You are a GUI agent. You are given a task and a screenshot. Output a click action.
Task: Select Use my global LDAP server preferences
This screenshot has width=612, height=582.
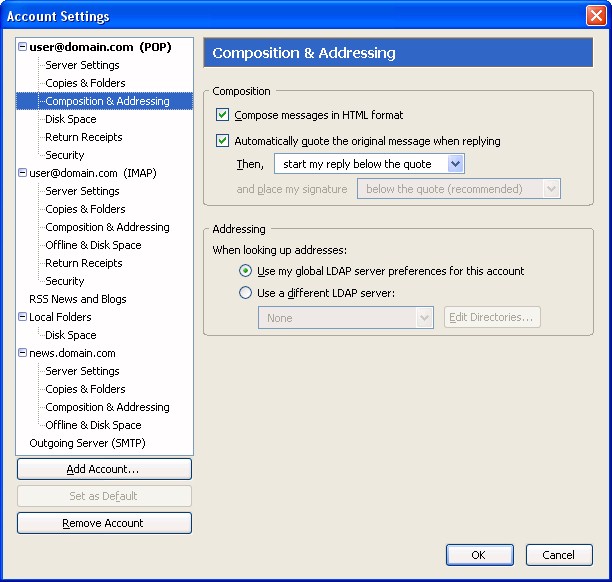point(245,271)
